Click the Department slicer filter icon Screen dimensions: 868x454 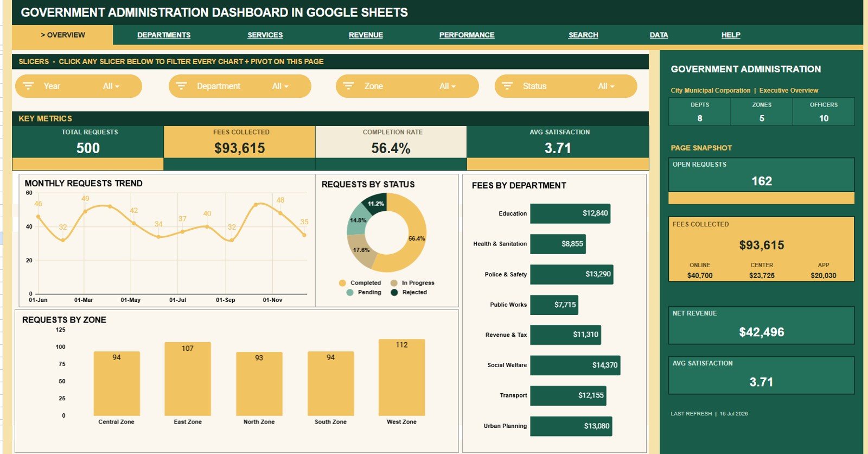click(x=182, y=86)
